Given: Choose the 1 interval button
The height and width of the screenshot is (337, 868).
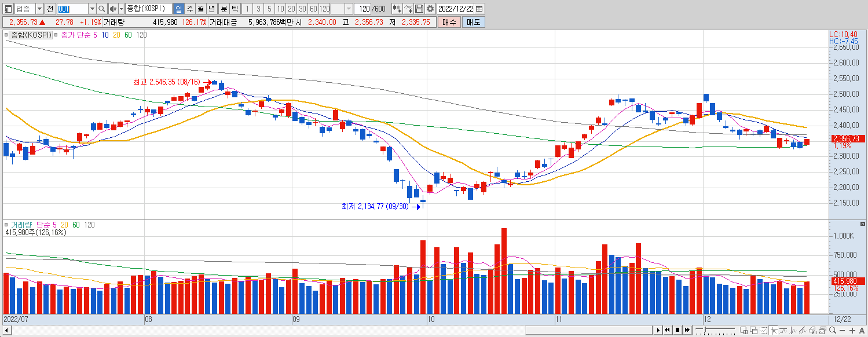Looking at the screenshot, I should [247, 9].
